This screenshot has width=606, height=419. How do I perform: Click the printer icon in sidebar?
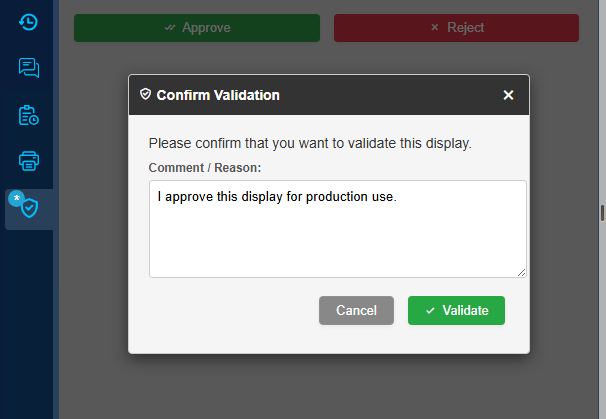point(29,161)
